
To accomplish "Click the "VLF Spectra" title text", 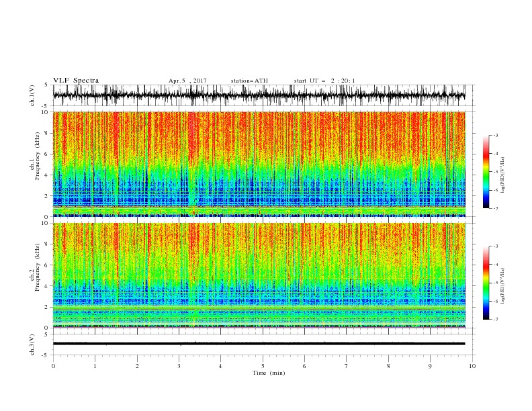I will (x=76, y=81).
